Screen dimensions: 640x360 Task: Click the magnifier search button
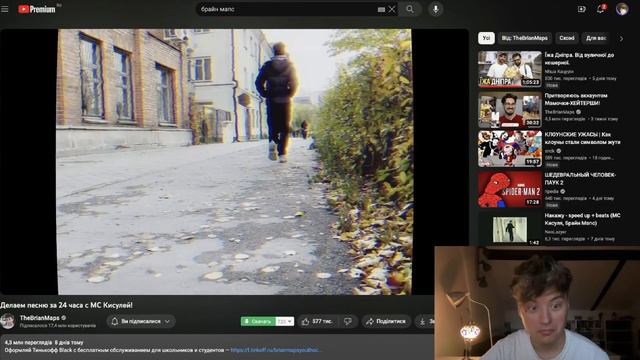[410, 9]
